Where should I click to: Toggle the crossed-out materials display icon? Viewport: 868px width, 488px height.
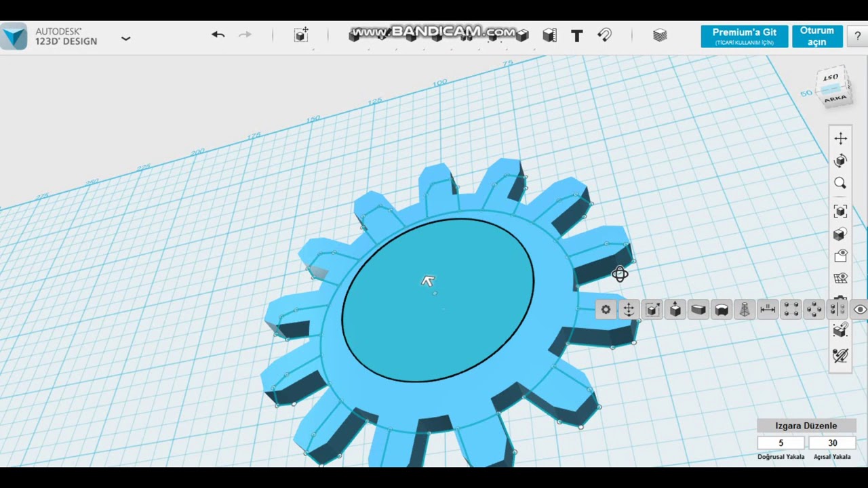pyautogui.click(x=840, y=355)
